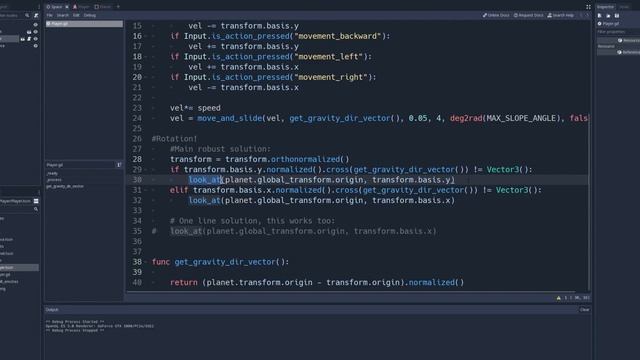Switch to the Space scene tab
This screenshot has height=360, width=640.
click(56, 7)
